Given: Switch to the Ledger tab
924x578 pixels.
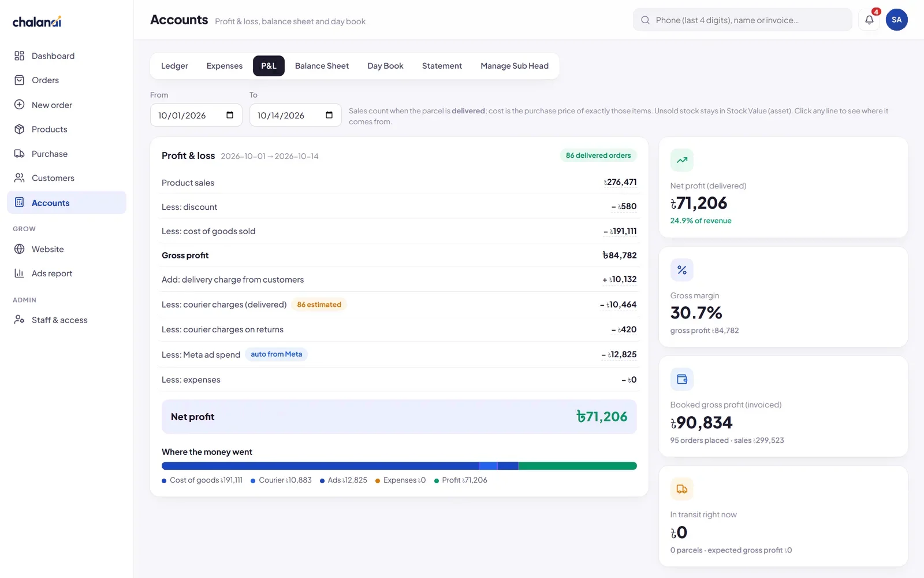Looking at the screenshot, I should 174,66.
